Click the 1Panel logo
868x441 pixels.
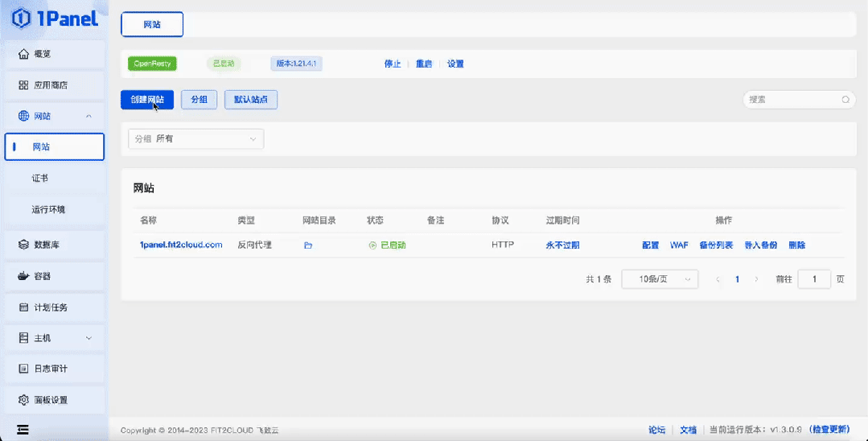click(55, 19)
